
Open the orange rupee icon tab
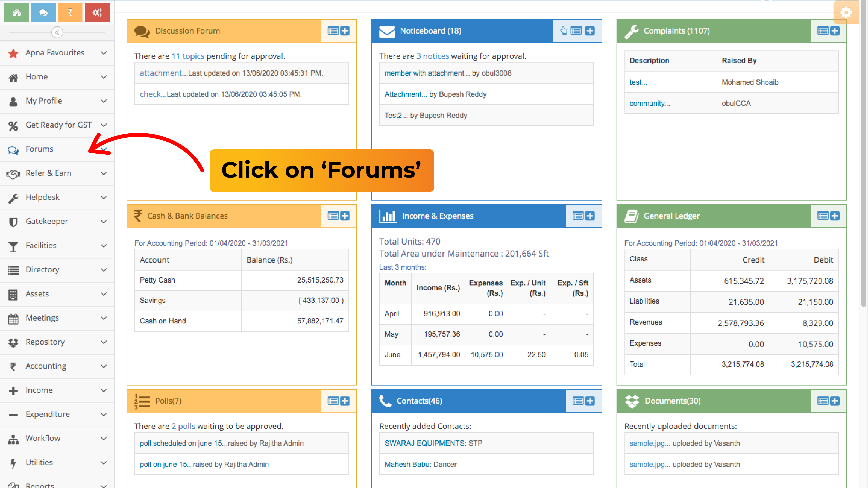(x=70, y=13)
